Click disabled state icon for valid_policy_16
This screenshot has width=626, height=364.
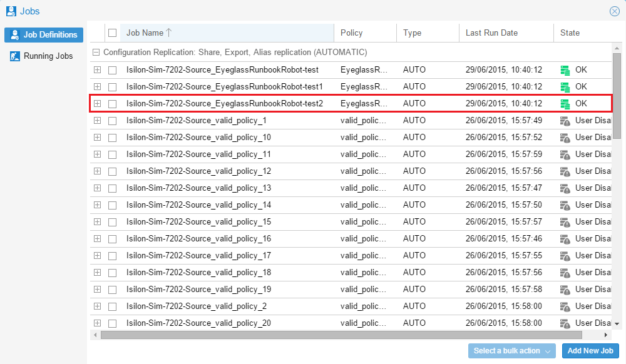pyautogui.click(x=565, y=239)
